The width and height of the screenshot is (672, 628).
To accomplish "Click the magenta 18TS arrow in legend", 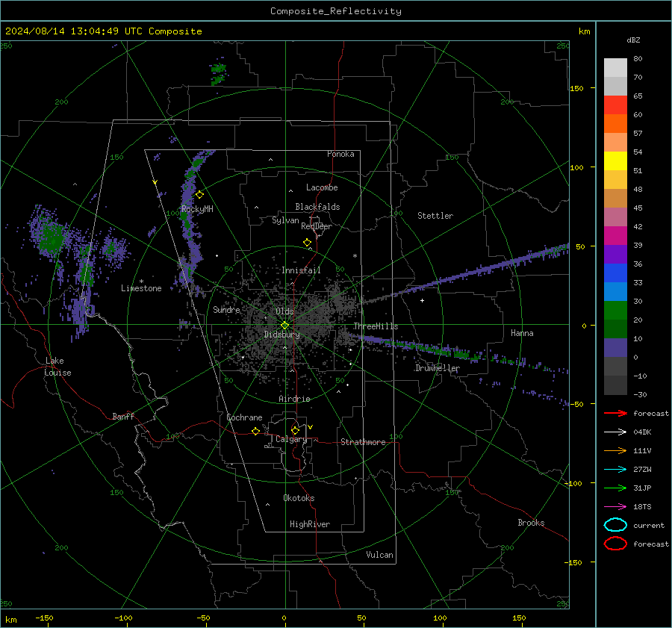I will 615,507.
